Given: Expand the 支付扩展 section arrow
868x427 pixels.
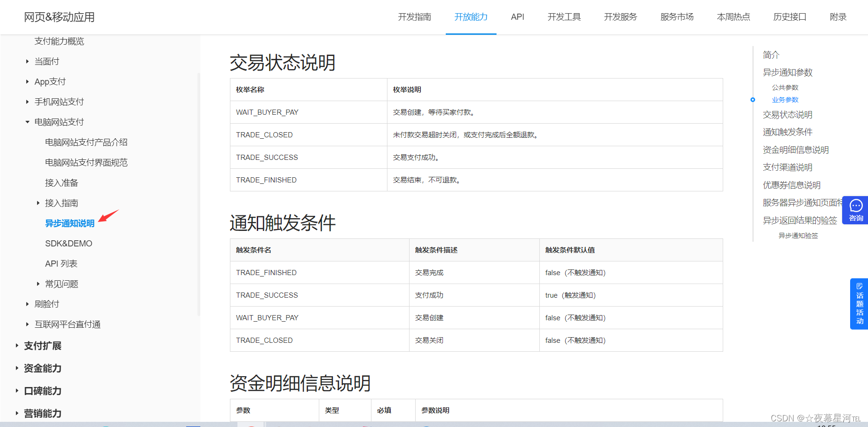Looking at the screenshot, I should tap(17, 346).
